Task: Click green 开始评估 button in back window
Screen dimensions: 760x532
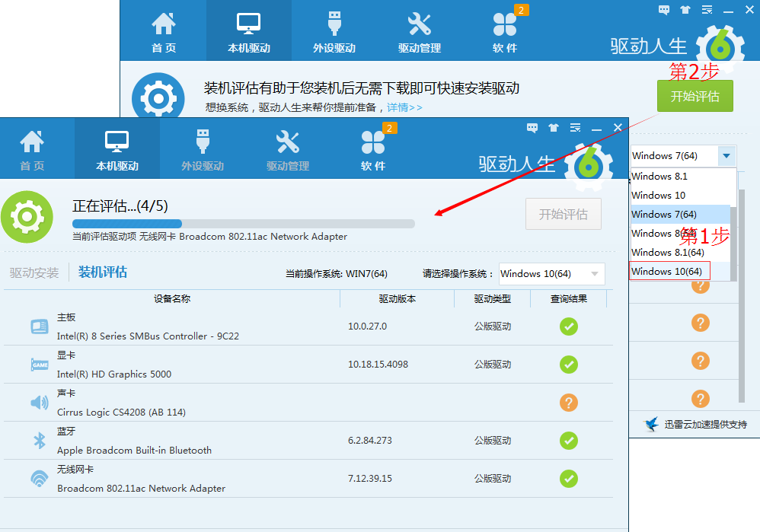Action: pos(695,96)
